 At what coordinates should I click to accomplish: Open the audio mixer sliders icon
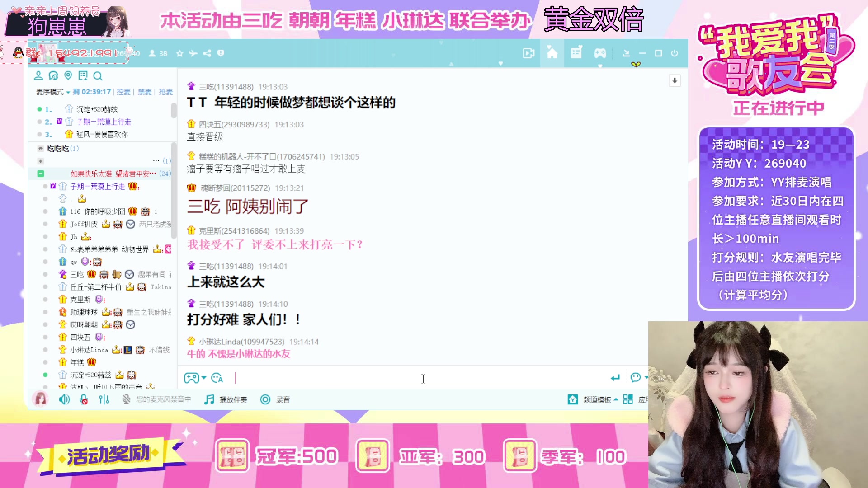point(104,399)
